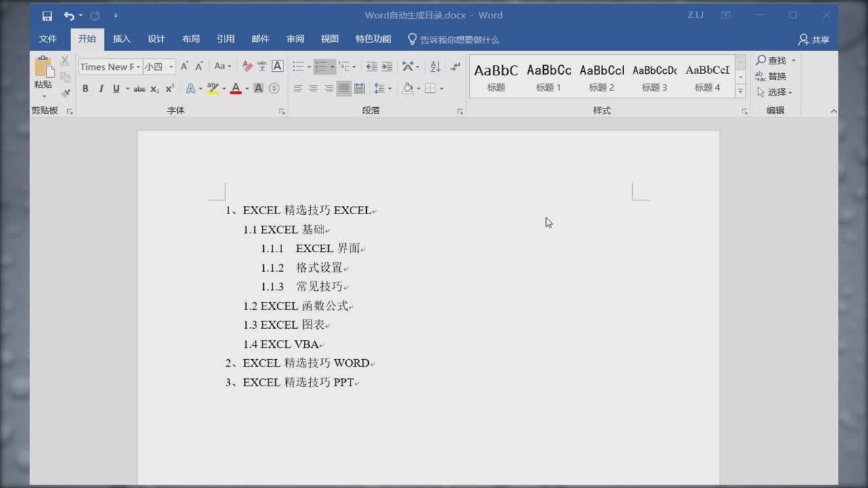The height and width of the screenshot is (488, 868).
Task: Switch to the 引用 tab
Action: coord(225,39)
